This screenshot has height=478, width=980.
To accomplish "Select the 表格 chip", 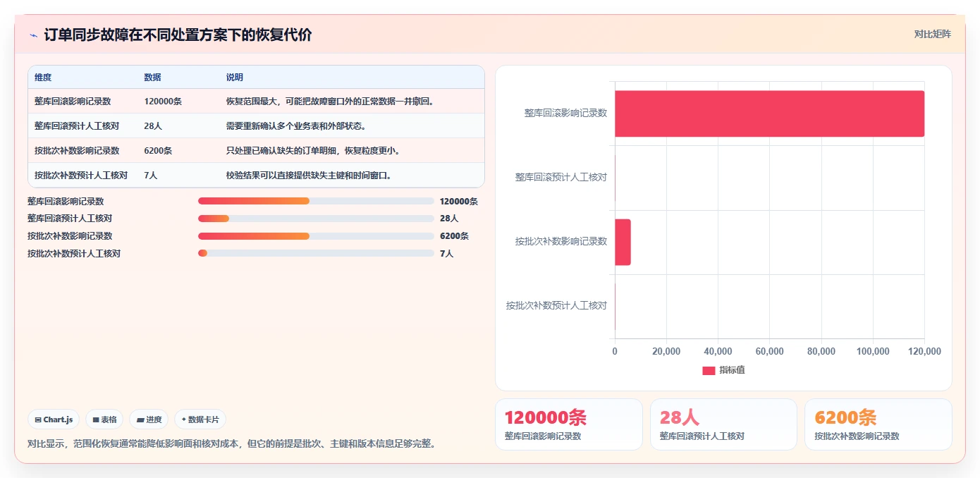I will (x=104, y=419).
